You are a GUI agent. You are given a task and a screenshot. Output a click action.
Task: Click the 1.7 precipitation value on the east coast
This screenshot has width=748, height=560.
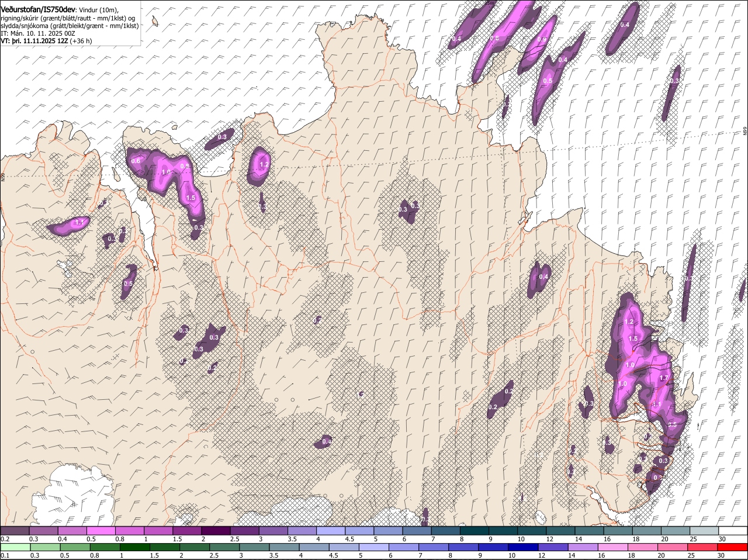pos(663,378)
